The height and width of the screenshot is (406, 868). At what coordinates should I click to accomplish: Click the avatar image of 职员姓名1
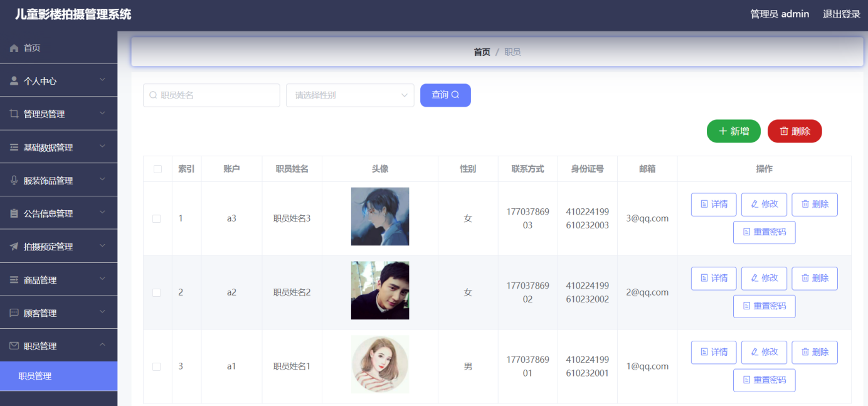pyautogui.click(x=380, y=365)
